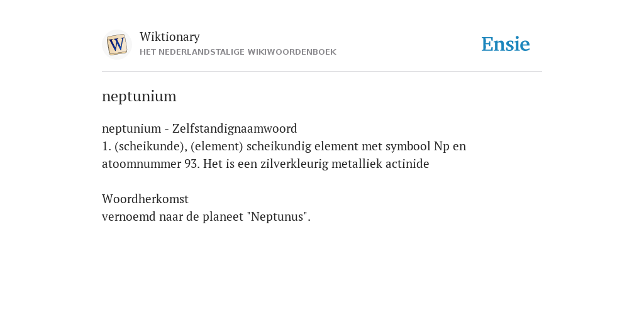Screen dimensions: 644x322
Task: Click the horizontal divider below the header
Action: click(322, 72)
